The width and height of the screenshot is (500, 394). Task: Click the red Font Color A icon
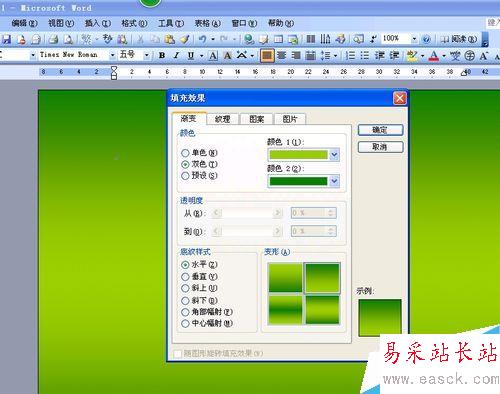click(434, 55)
